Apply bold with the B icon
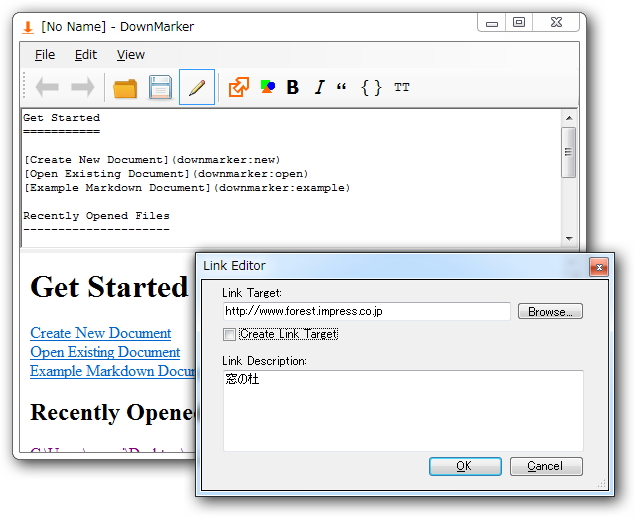 [292, 87]
